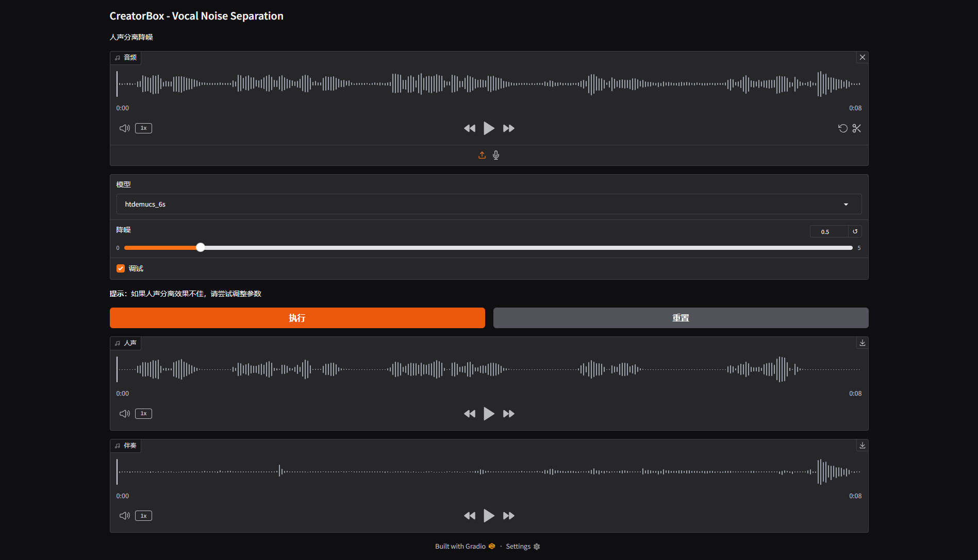Click the 重置 button
978x560 pixels.
tap(681, 318)
